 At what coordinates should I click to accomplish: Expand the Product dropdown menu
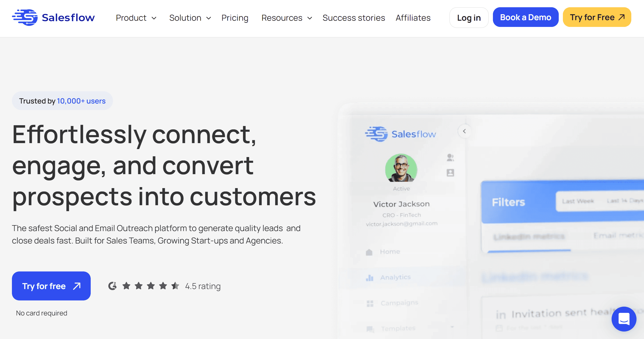[136, 18]
